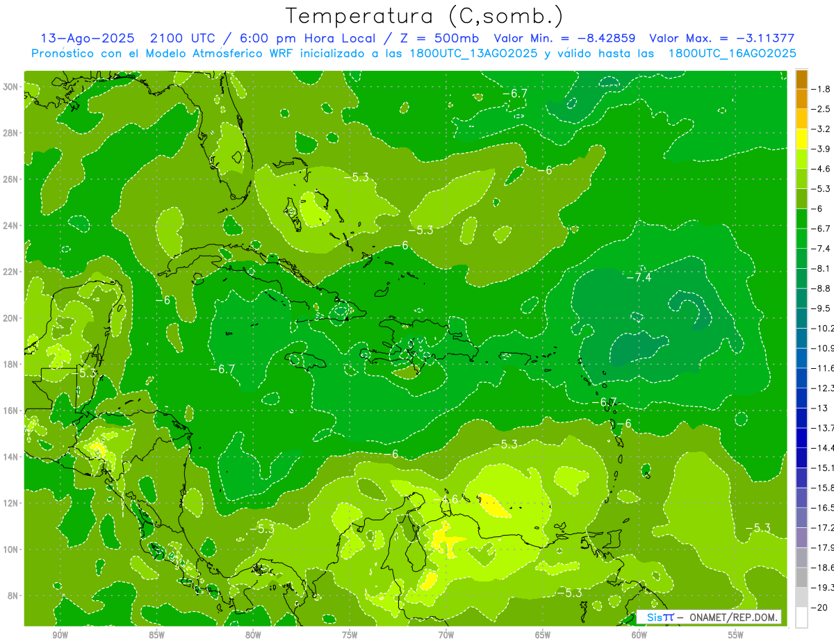Click the "22N" latitude axis label
The image size is (834, 644).
tap(10, 272)
